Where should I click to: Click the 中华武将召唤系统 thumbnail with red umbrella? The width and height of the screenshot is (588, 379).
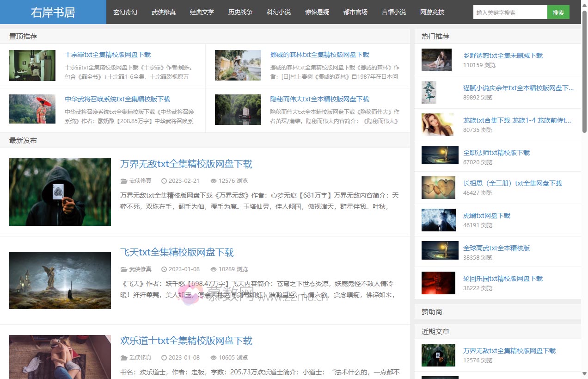[x=32, y=109]
